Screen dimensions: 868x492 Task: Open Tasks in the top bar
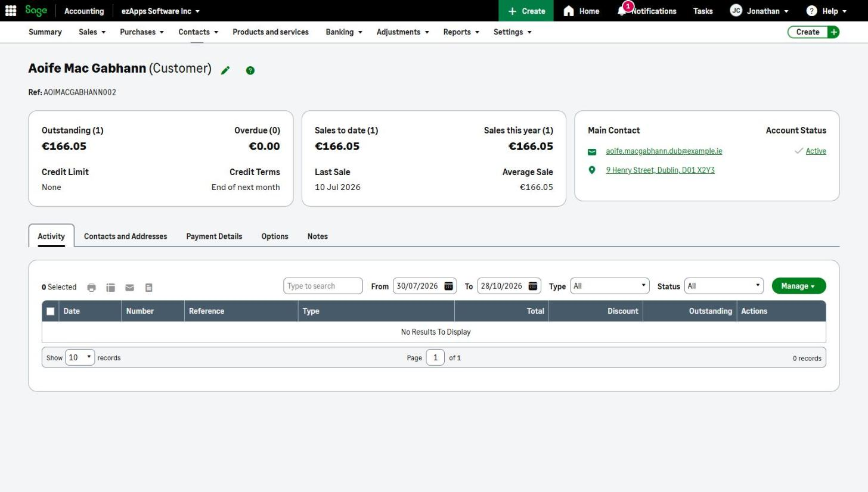click(x=703, y=11)
